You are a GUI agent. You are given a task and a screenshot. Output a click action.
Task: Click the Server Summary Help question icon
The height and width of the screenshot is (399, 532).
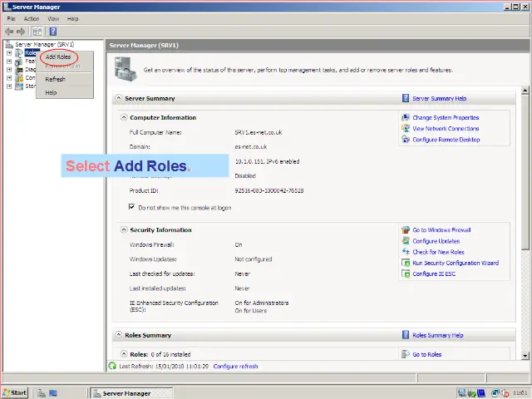pos(406,98)
